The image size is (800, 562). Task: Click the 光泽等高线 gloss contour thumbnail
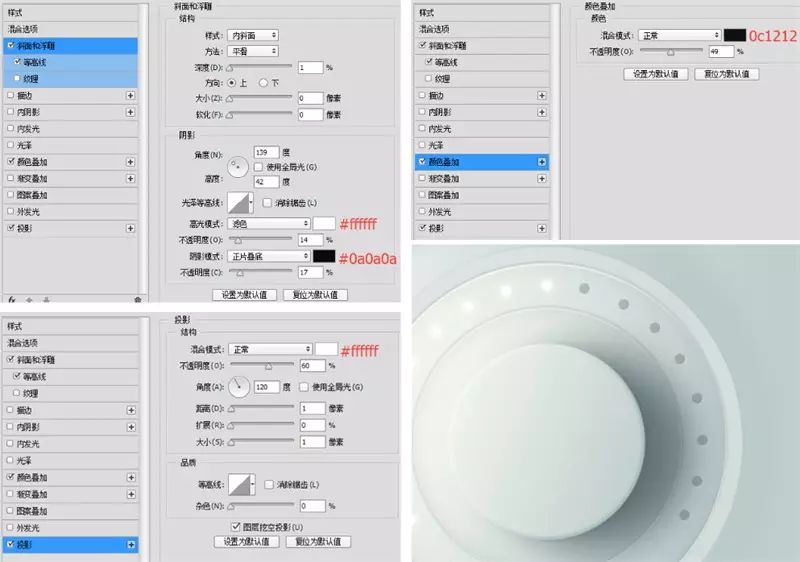(x=238, y=203)
